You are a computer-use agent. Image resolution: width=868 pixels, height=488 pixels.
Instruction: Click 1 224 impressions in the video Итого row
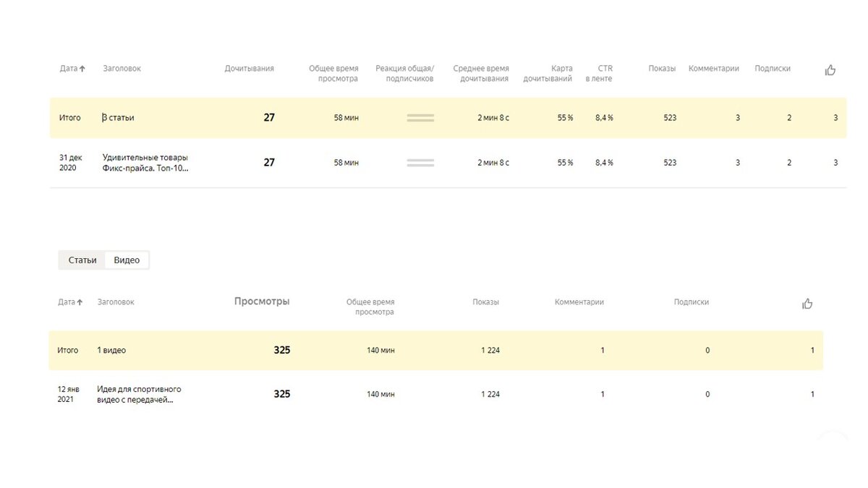click(x=490, y=351)
